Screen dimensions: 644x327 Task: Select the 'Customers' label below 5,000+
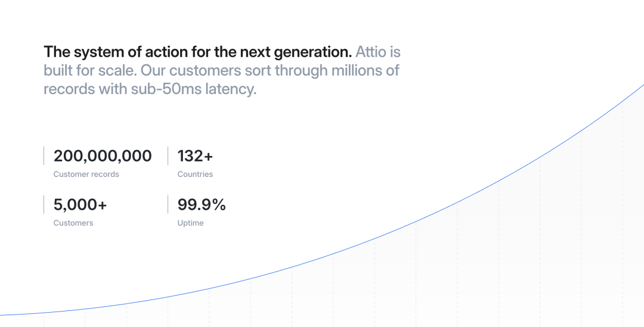(x=73, y=223)
